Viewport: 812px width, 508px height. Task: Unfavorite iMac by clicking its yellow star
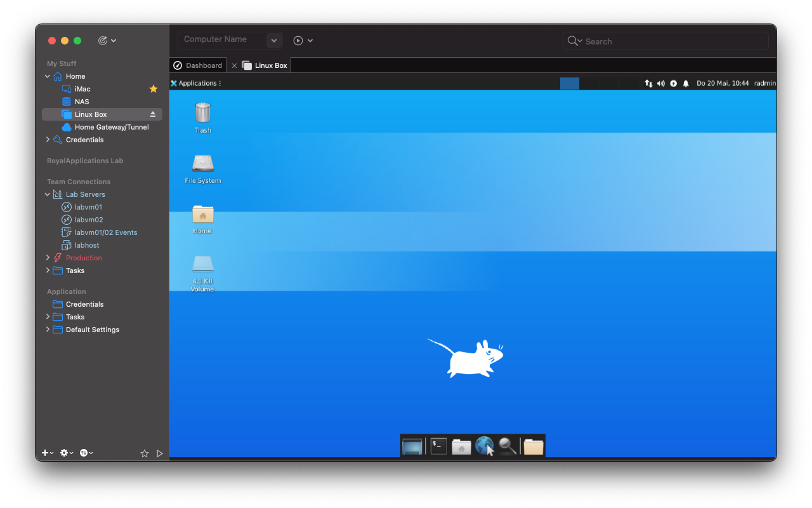(x=153, y=89)
